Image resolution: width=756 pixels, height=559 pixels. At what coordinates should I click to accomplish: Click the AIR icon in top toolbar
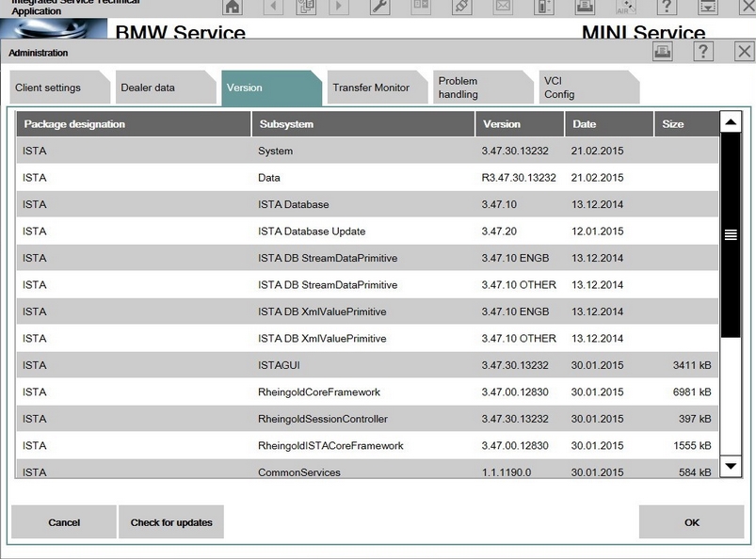click(624, 8)
